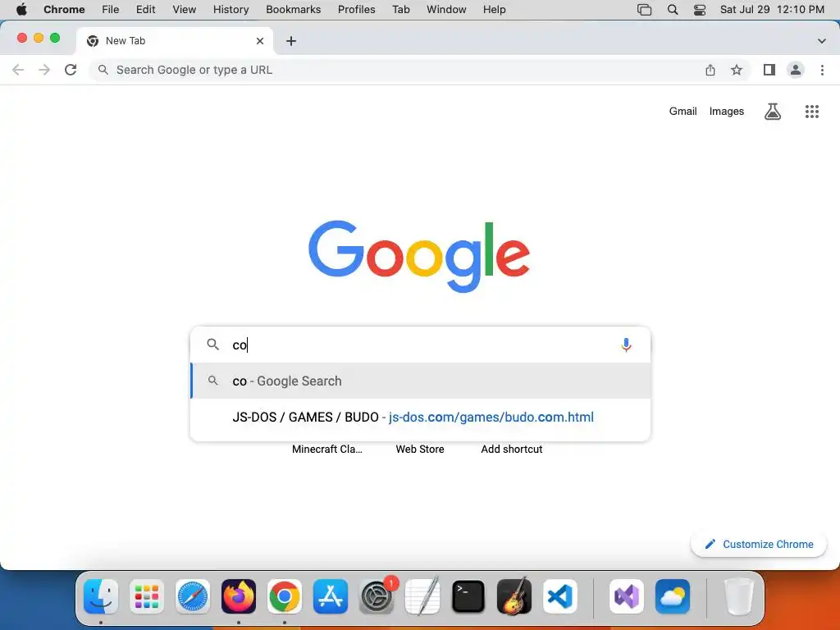Open the View menu
Screen dimensions: 840x630
[185, 10]
